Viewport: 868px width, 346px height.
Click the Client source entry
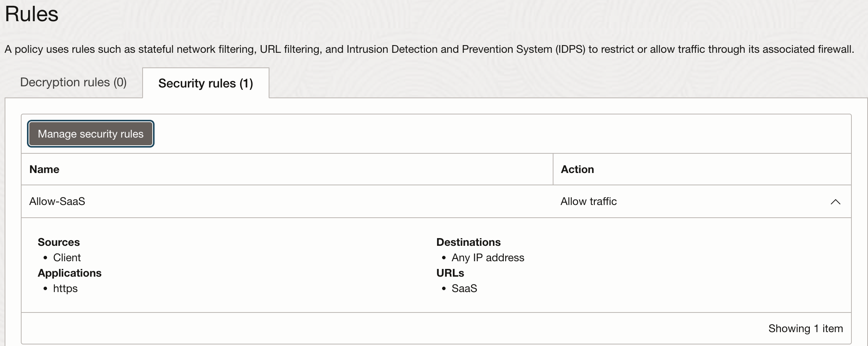coord(67,257)
